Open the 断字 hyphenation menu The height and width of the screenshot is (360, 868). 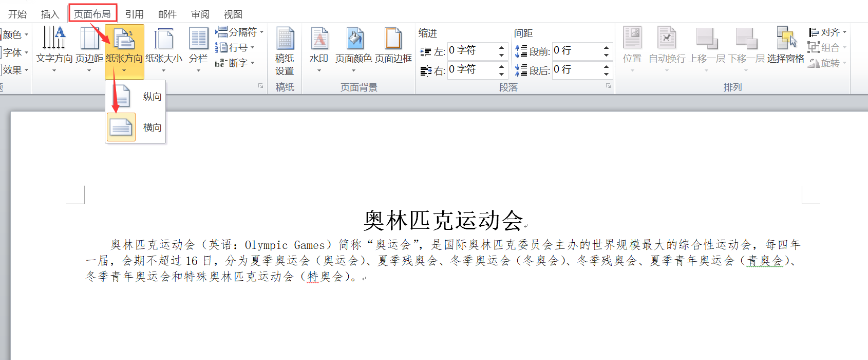(235, 63)
